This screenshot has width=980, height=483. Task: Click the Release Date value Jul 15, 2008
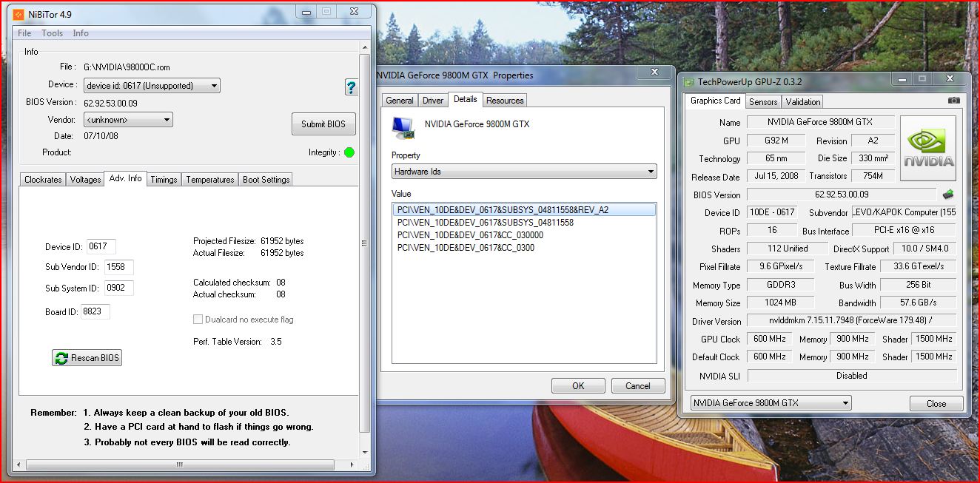pyautogui.click(x=776, y=177)
